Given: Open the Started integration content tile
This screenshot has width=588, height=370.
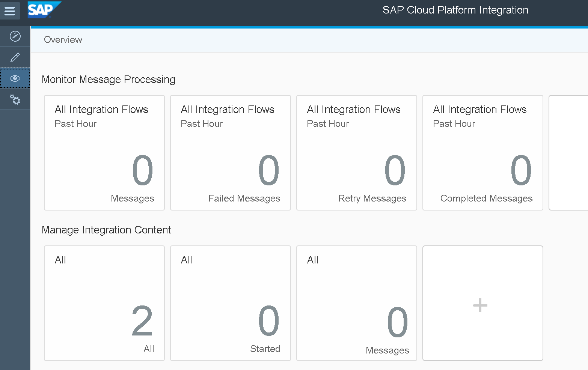Looking at the screenshot, I should [231, 303].
